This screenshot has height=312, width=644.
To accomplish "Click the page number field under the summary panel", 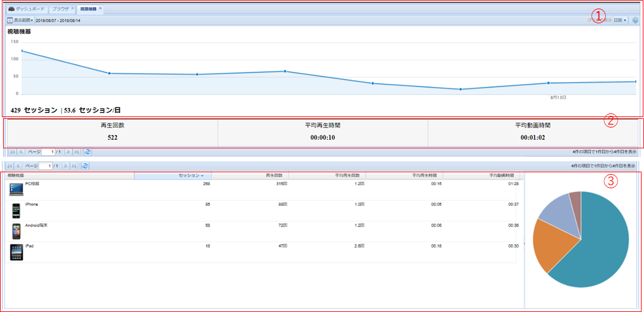I will pos(48,151).
